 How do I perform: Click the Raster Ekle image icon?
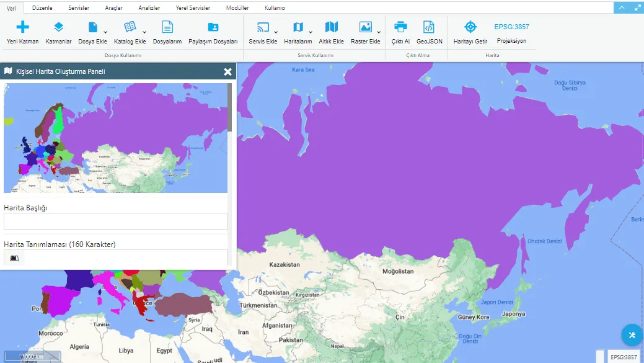click(x=365, y=27)
